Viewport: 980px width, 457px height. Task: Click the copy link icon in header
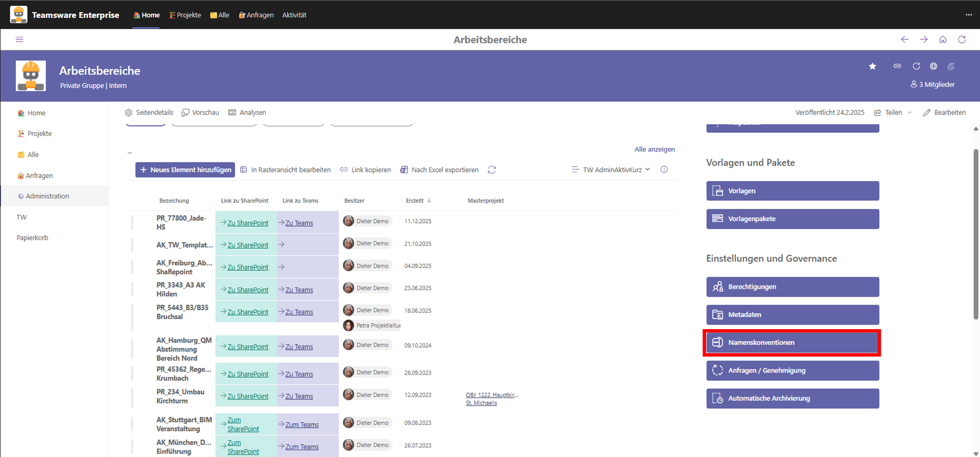[x=897, y=66]
